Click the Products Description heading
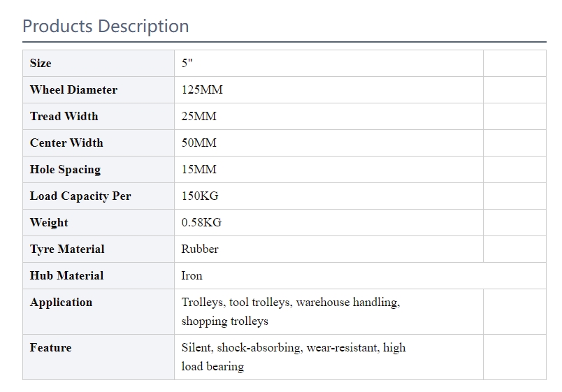This screenshot has height=392, width=562. pyautogui.click(x=106, y=27)
